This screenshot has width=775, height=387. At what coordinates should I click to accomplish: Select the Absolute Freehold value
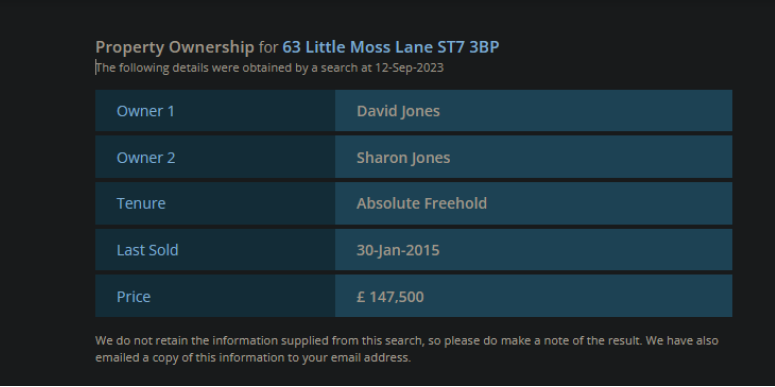tap(422, 203)
